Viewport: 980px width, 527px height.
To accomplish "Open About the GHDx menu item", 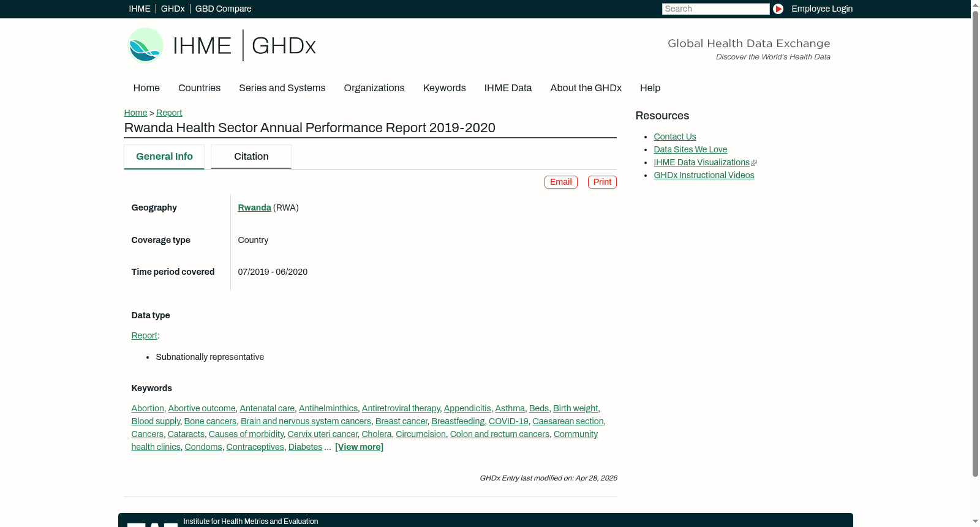I will (x=586, y=88).
